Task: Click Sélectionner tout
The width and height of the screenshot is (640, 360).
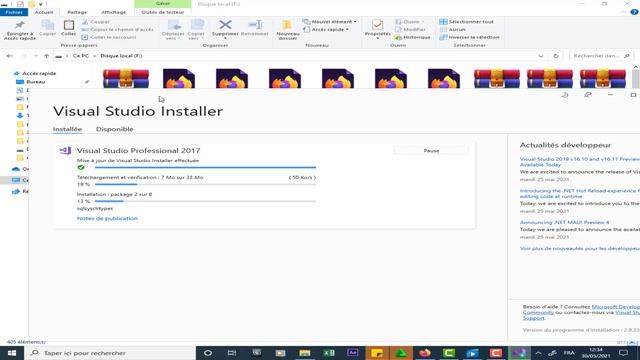Action: point(467,22)
